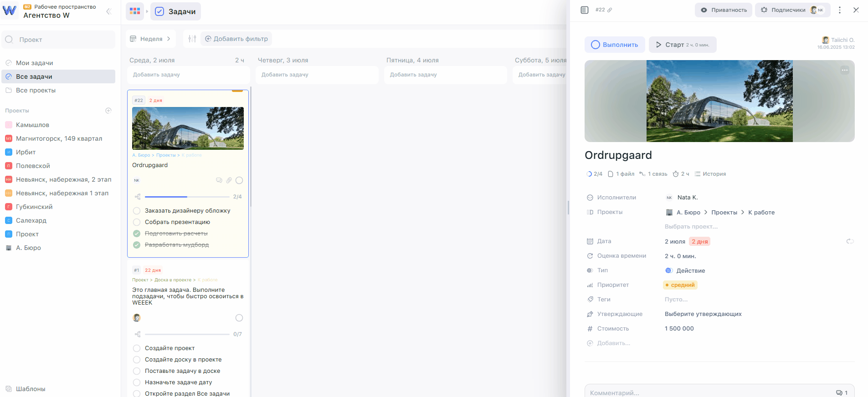Click the 2 ч timer indicator

click(x=681, y=174)
